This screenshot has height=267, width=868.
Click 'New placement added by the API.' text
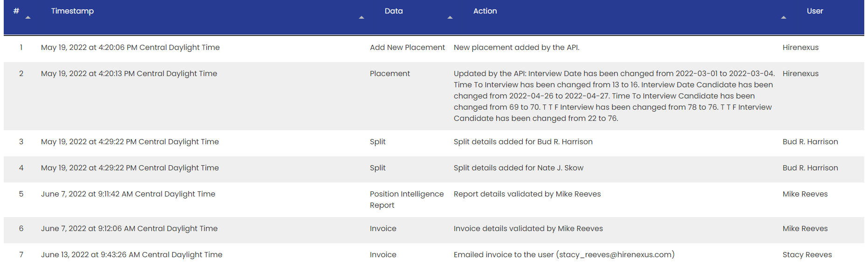tap(517, 47)
